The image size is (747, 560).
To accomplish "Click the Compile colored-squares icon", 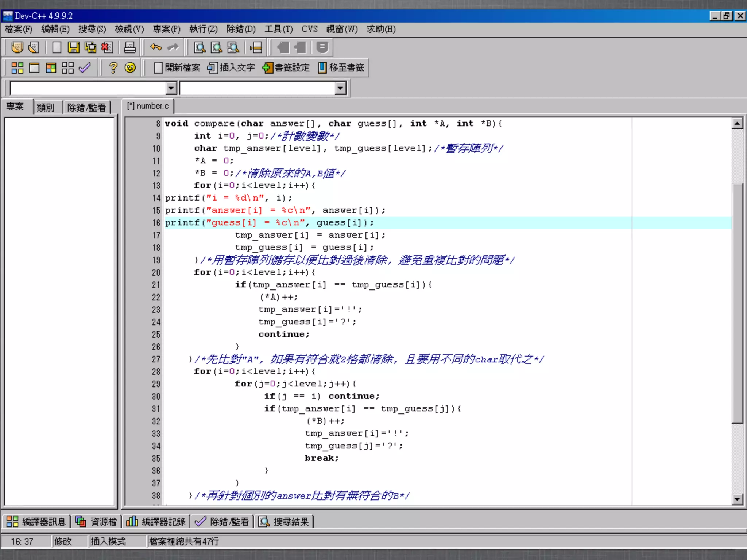I will pos(17,68).
